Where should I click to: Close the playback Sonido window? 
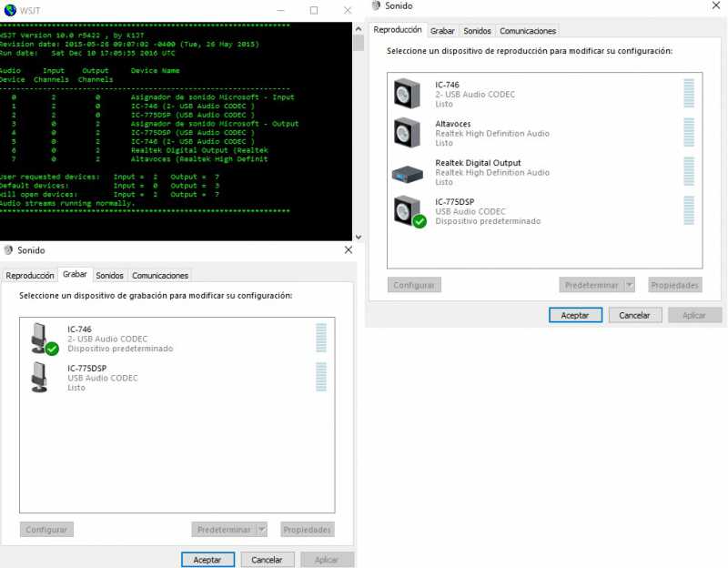(x=716, y=5)
